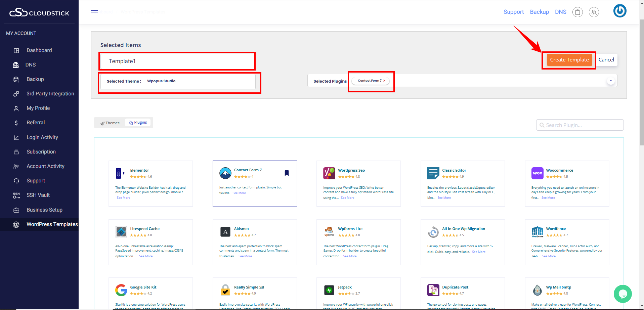Click the Create Template button
The height and width of the screenshot is (310, 644).
[x=569, y=60]
